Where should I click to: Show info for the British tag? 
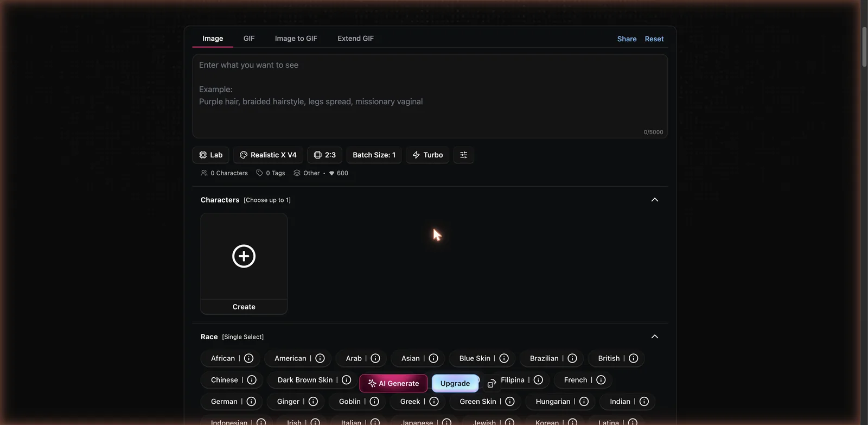633,358
